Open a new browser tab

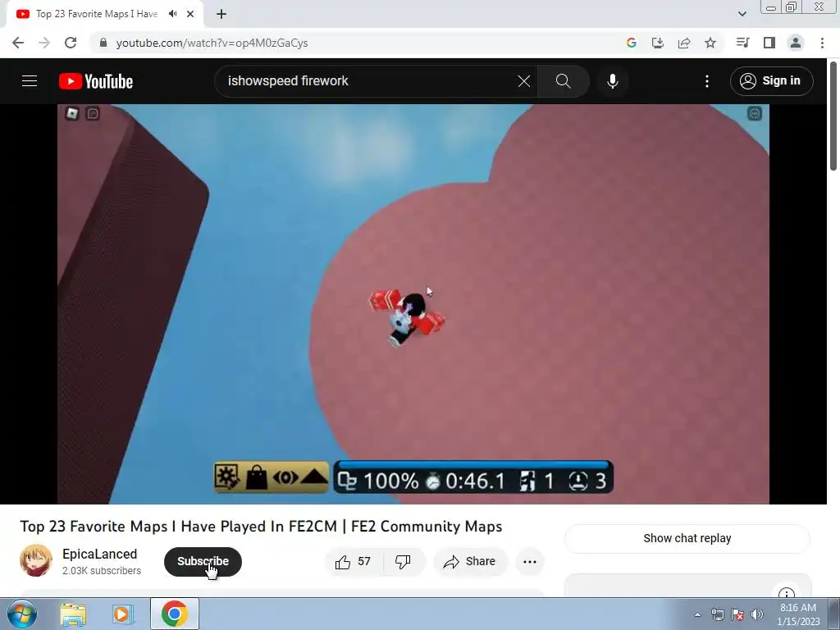coord(221,14)
